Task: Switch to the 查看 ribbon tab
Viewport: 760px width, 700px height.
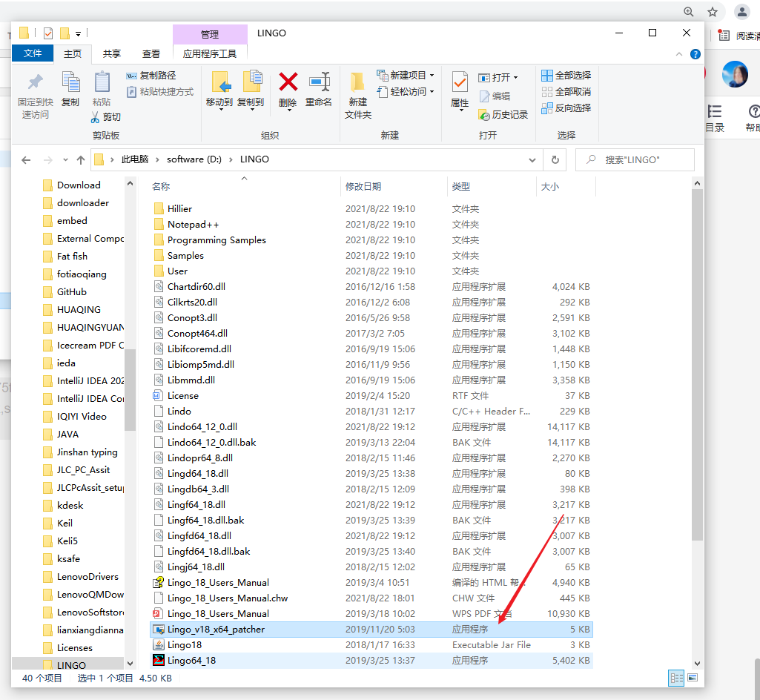Action: coord(151,54)
